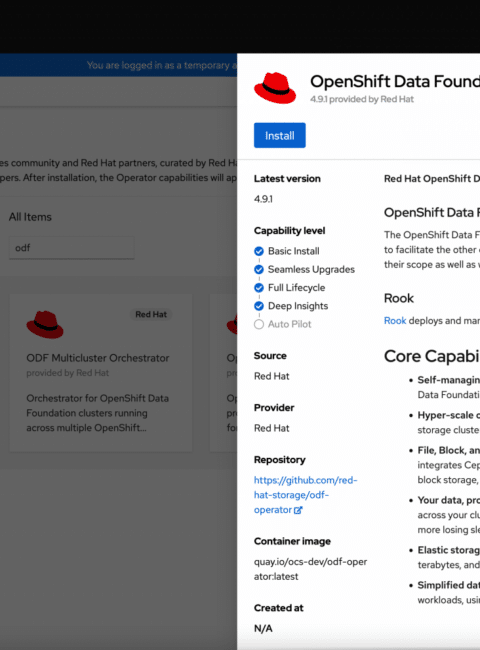The width and height of the screenshot is (480, 650).
Task: Click the Container image heading
Action: [292, 541]
